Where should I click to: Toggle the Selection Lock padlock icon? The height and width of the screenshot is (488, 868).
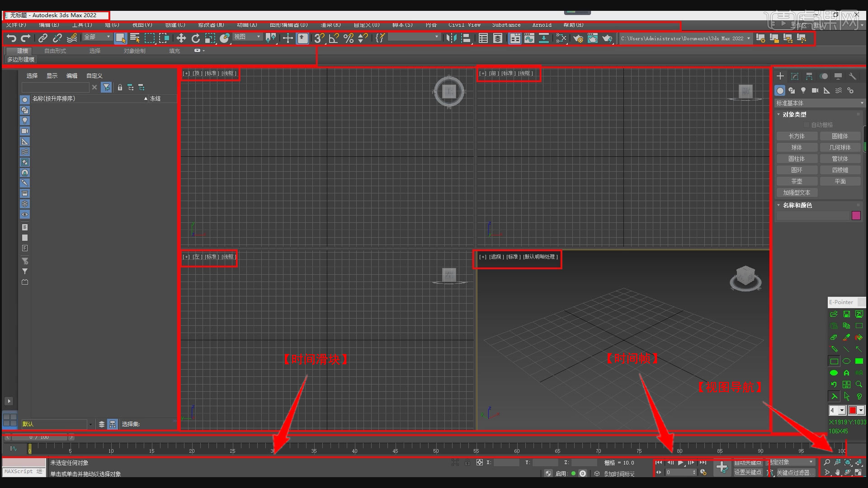pos(467,463)
